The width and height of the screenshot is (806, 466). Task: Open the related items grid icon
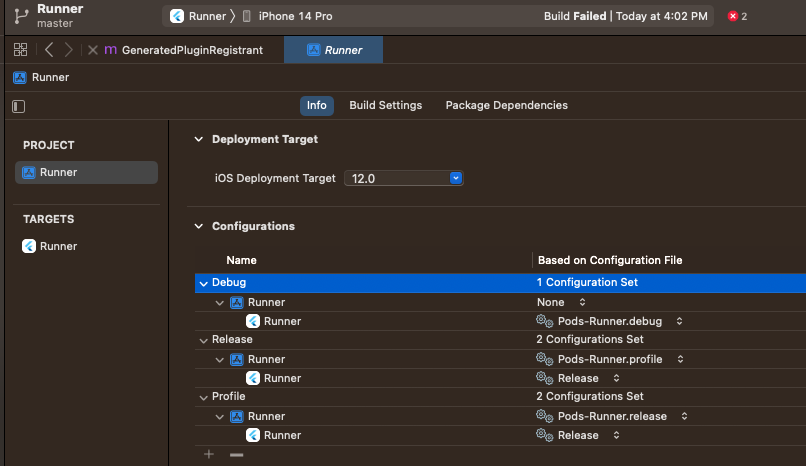[x=21, y=50]
